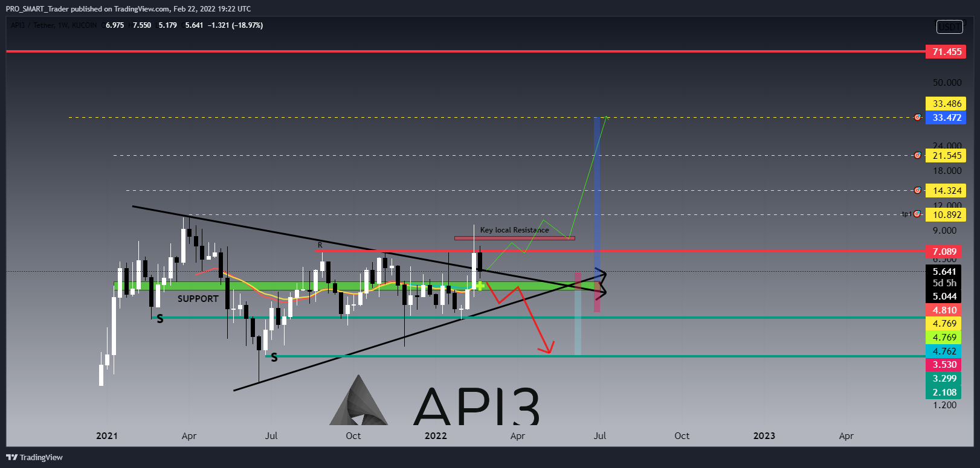Click the target icon beside 21.545
The height and width of the screenshot is (468, 980).
(x=918, y=156)
